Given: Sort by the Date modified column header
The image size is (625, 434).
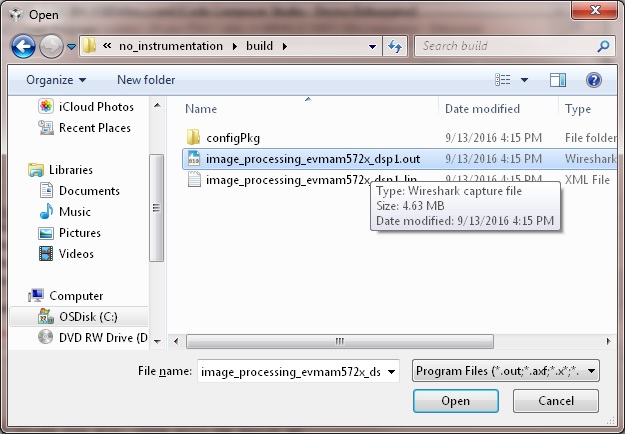Looking at the screenshot, I should point(481,109).
